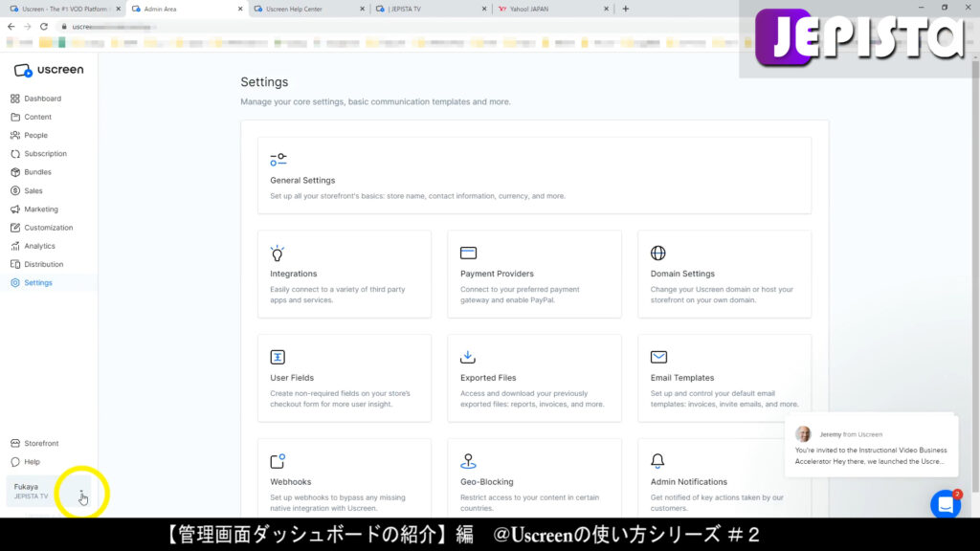The image size is (980, 551).
Task: Click the browser back arrow
Action: [x=11, y=27]
